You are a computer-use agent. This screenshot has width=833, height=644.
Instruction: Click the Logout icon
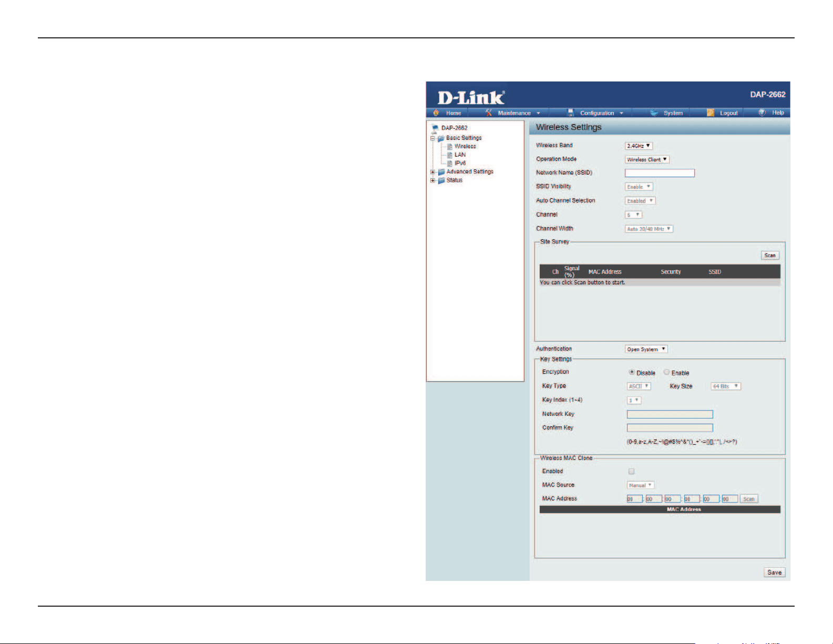711,113
